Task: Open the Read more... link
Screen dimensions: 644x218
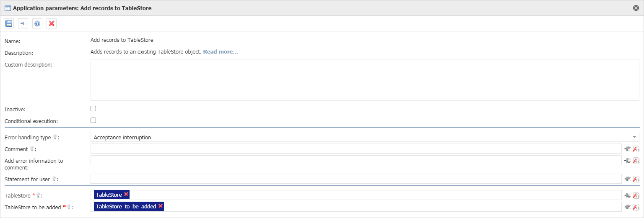Action: [x=221, y=52]
